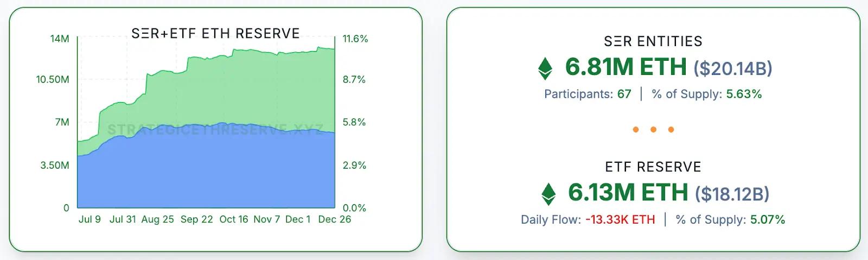Screen dimensions: 868x260
Task: Click the first orange dot separator
Action: pos(636,130)
